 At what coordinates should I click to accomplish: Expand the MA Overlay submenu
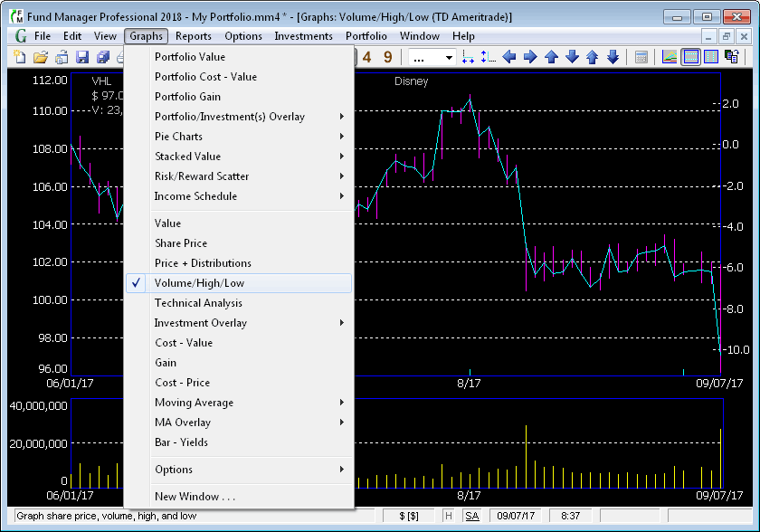tap(239, 422)
